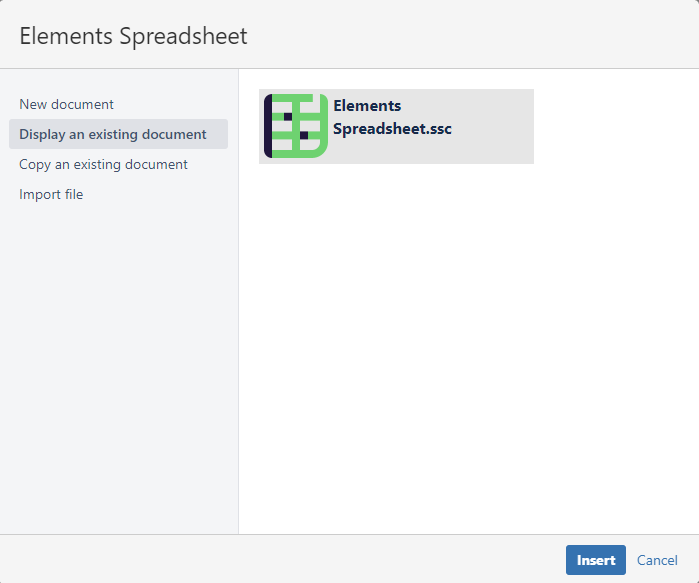Select the Elements Spreadsheet.ssc file name
Image resolution: width=699 pixels, height=583 pixels.
pyautogui.click(x=392, y=117)
